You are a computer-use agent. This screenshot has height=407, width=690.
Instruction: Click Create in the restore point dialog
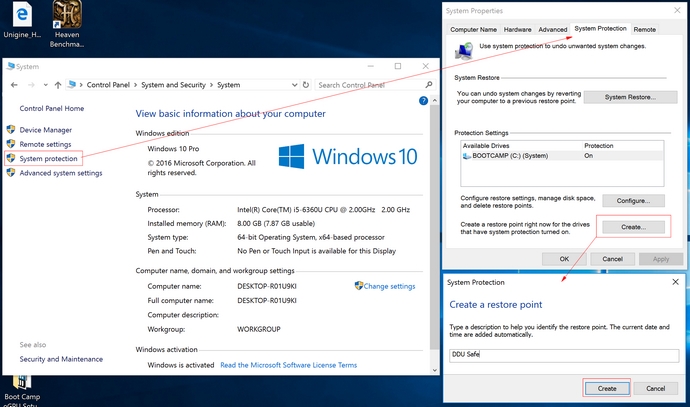point(607,389)
